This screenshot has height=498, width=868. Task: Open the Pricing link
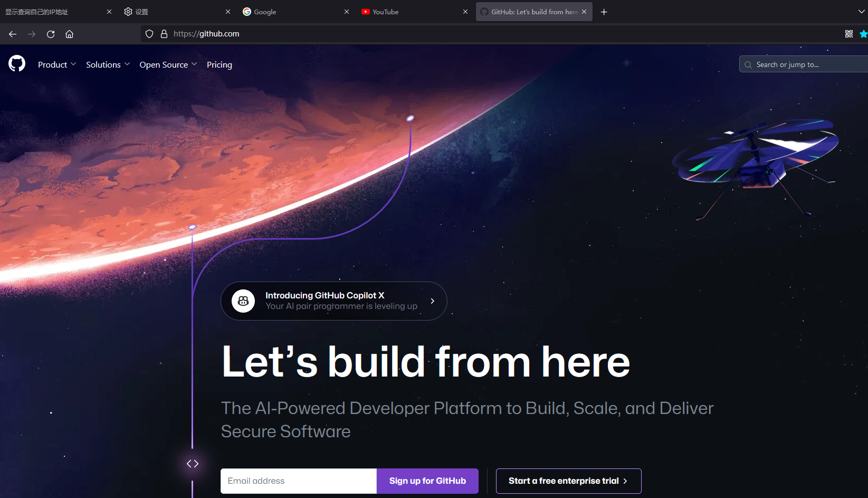[220, 64]
